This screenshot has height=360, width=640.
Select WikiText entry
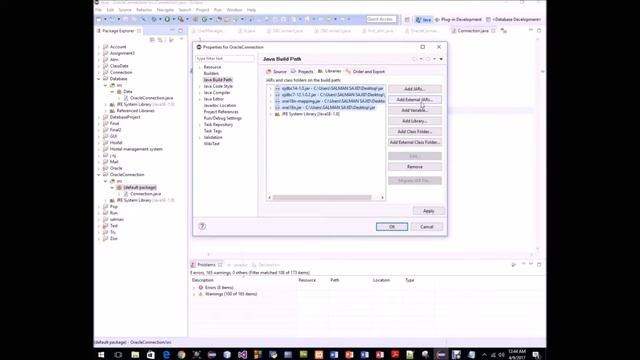211,144
